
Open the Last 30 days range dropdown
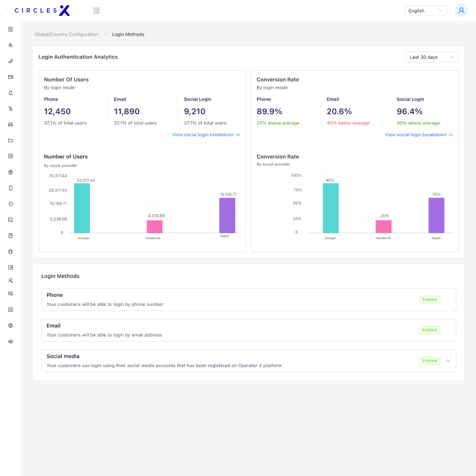(432, 57)
